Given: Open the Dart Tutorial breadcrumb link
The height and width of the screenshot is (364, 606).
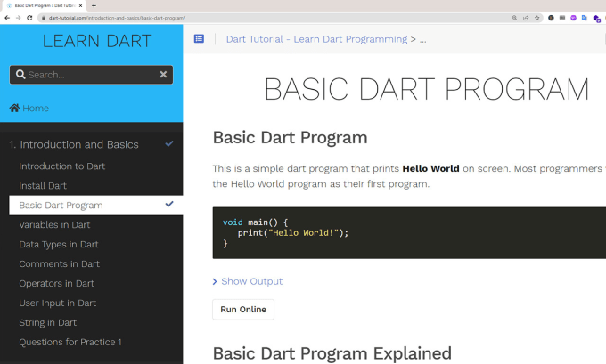Looking at the screenshot, I should 316,39.
